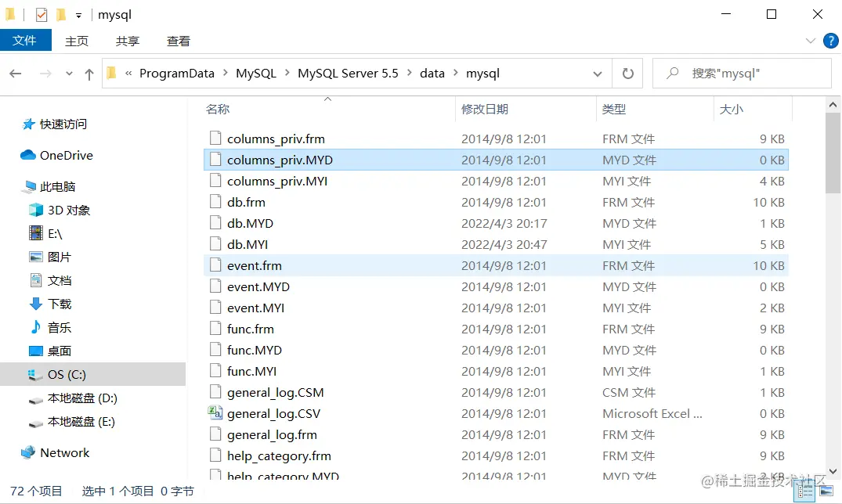842x504 pixels.
Task: Select Local Disk (E:) in sidebar
Action: 81,421
